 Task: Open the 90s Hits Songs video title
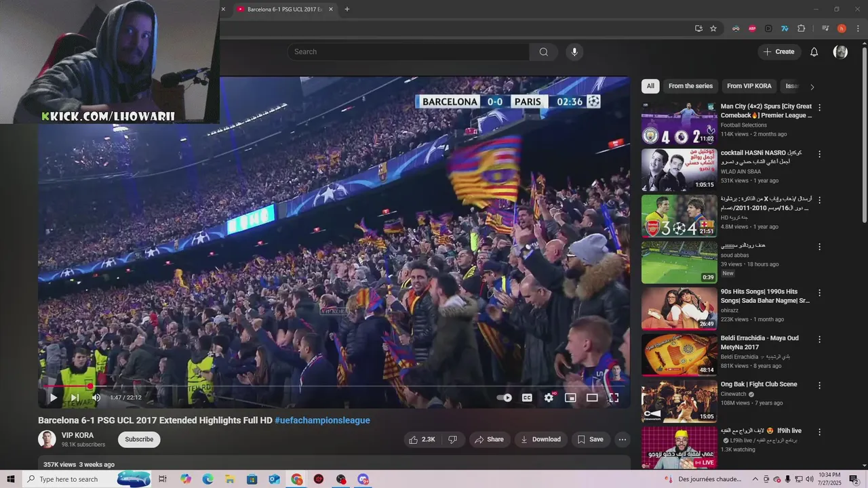click(765, 296)
